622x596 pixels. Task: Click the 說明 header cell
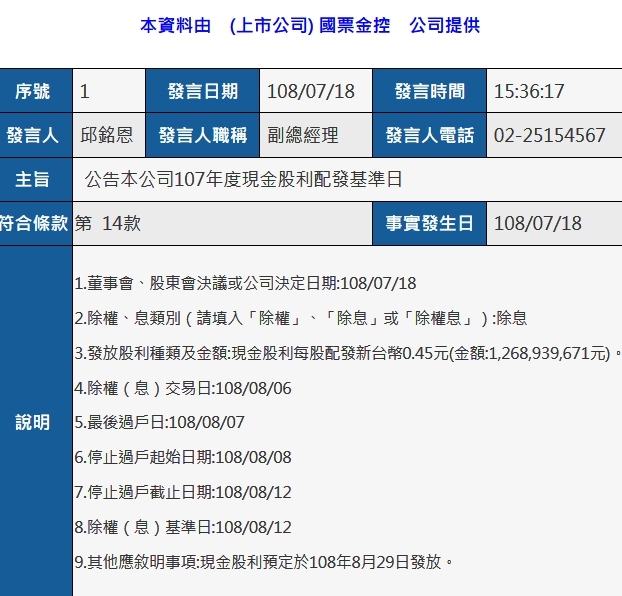tap(36, 421)
